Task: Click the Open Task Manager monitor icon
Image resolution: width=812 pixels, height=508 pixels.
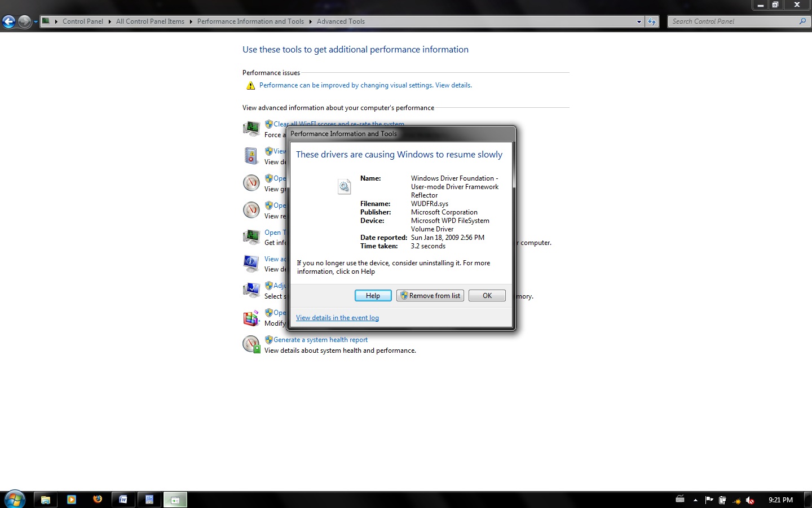Action: tap(251, 237)
